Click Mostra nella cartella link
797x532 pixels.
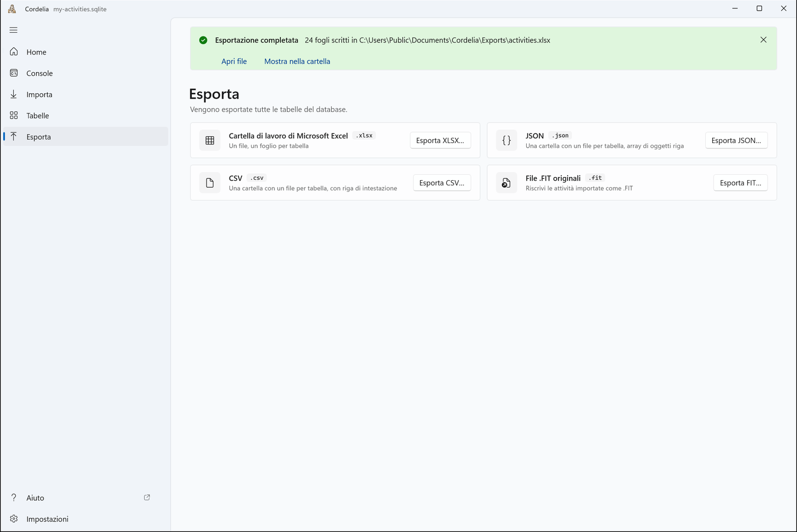click(x=297, y=61)
